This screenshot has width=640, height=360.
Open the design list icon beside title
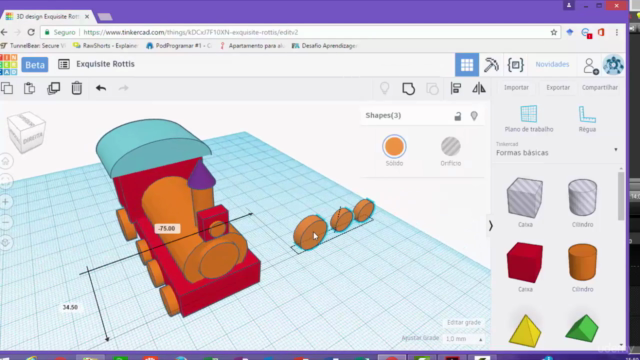(x=64, y=64)
